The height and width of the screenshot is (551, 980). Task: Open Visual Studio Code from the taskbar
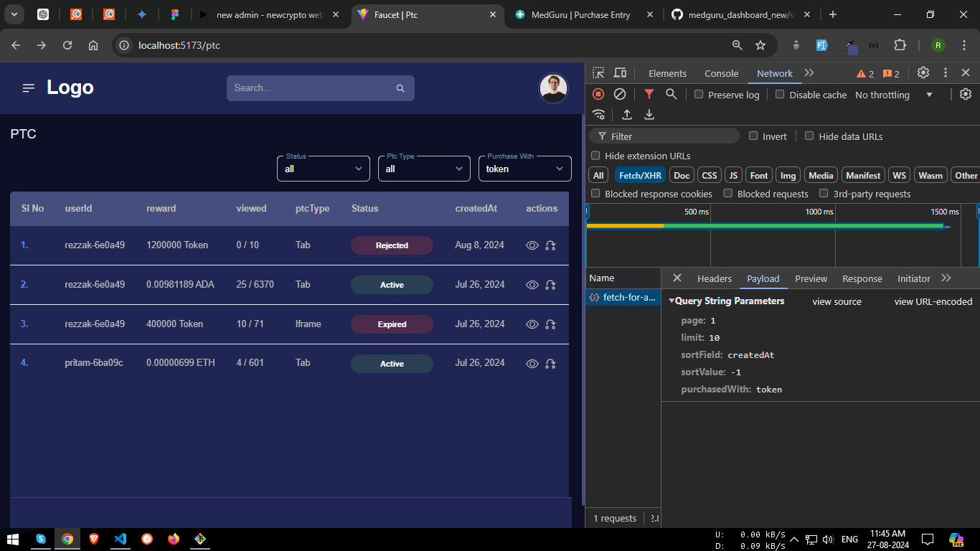click(120, 539)
